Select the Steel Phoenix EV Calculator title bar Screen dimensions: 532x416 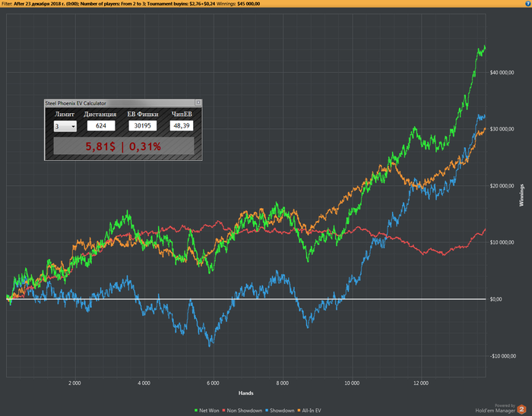[x=123, y=103]
